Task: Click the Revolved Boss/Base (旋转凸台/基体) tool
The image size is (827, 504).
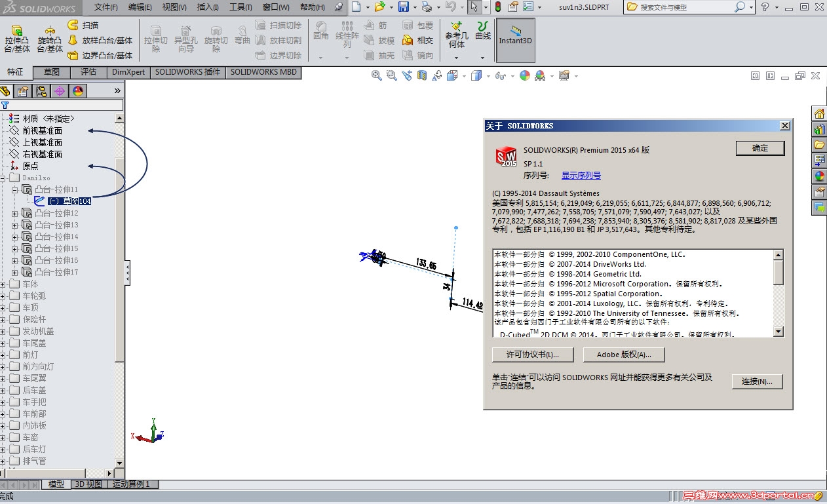Action: click(x=50, y=40)
